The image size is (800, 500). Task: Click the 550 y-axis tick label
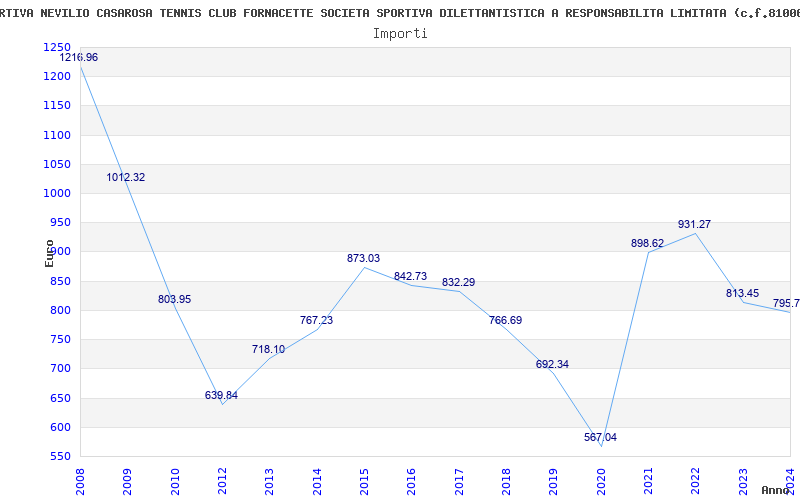[x=60, y=456]
